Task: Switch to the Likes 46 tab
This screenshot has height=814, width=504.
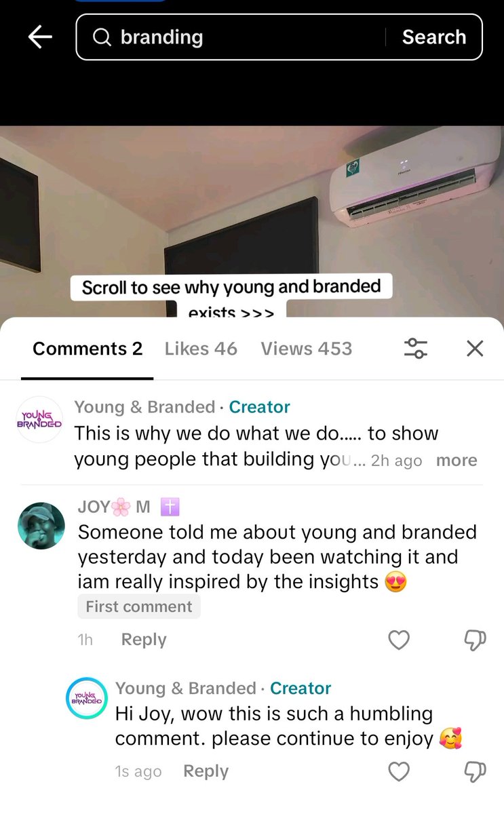Action: [x=201, y=349]
